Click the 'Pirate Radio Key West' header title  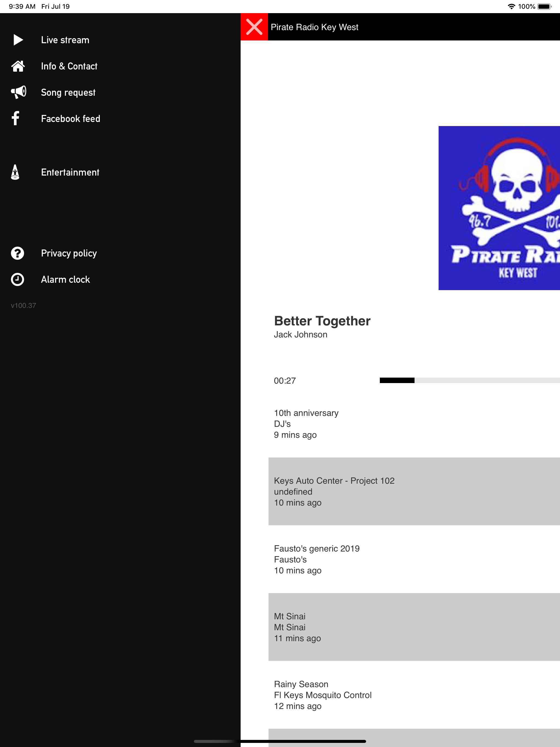point(314,27)
